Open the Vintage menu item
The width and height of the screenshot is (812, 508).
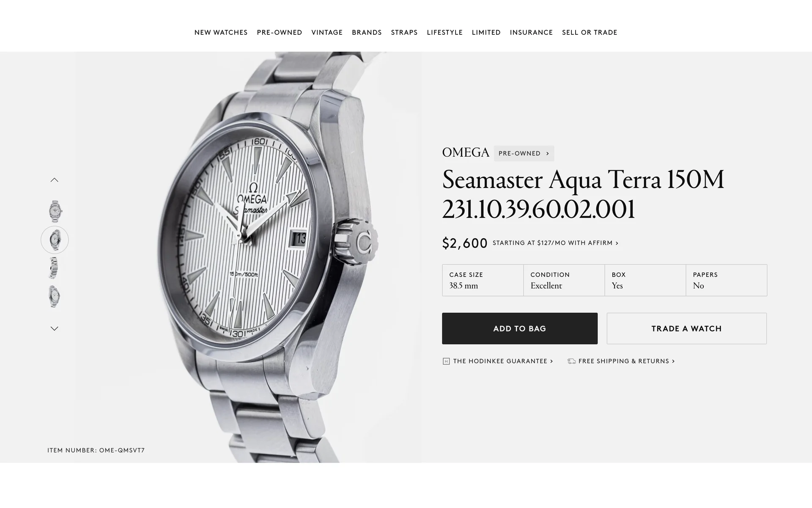pyautogui.click(x=327, y=33)
